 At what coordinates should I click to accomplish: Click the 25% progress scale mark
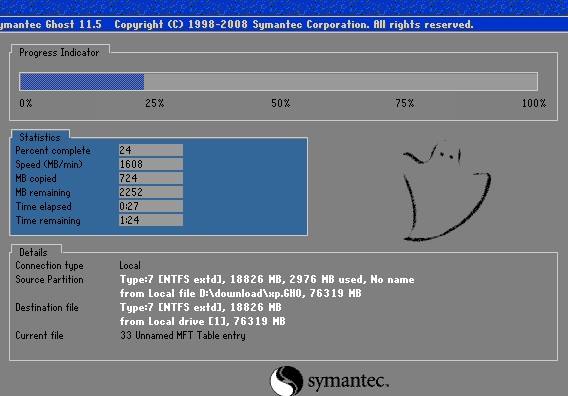click(155, 103)
